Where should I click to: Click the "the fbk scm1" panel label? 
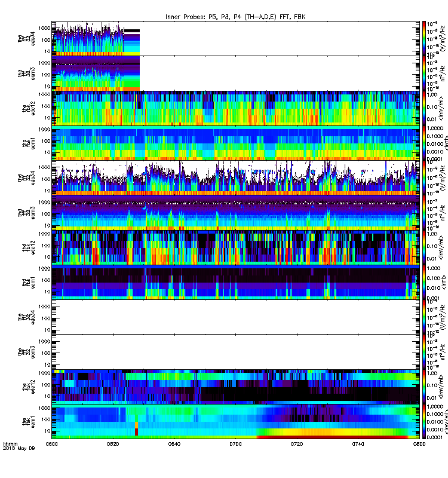[29, 422]
